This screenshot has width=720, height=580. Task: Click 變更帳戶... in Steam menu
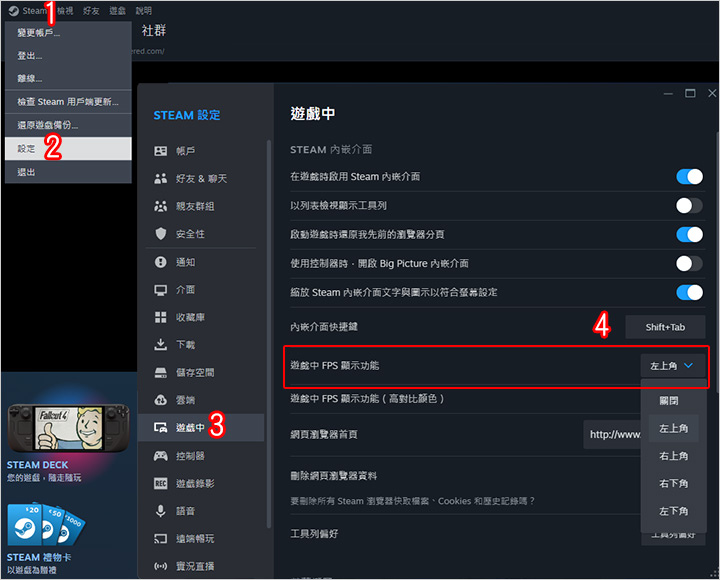click(68, 33)
